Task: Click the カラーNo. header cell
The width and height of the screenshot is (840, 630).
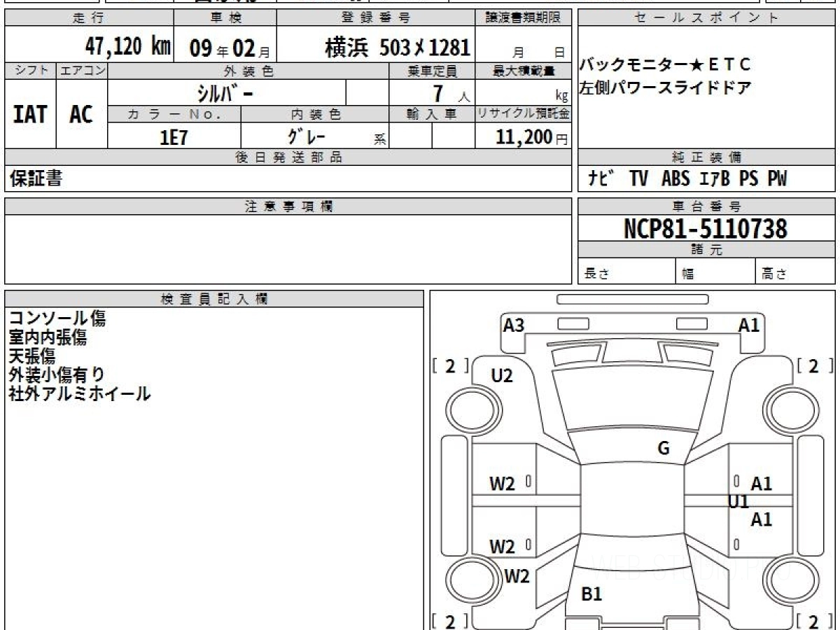Action: click(x=174, y=114)
